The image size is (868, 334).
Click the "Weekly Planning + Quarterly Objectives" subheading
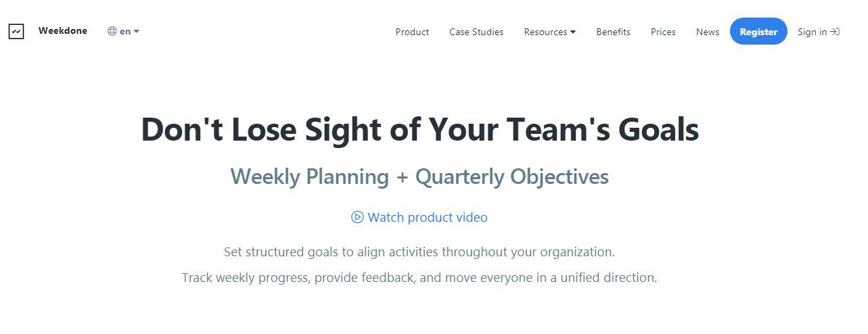click(x=419, y=176)
